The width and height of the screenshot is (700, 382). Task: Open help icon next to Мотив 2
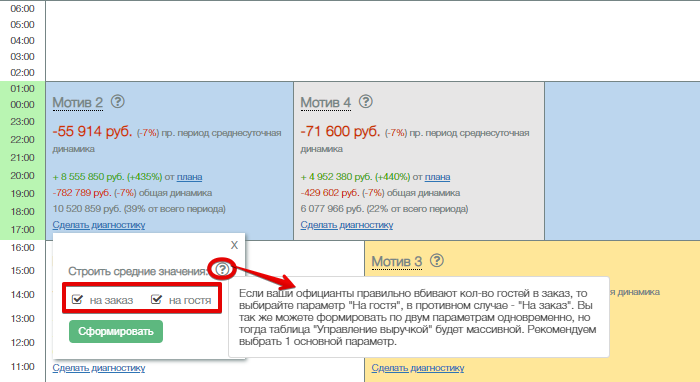tap(117, 102)
